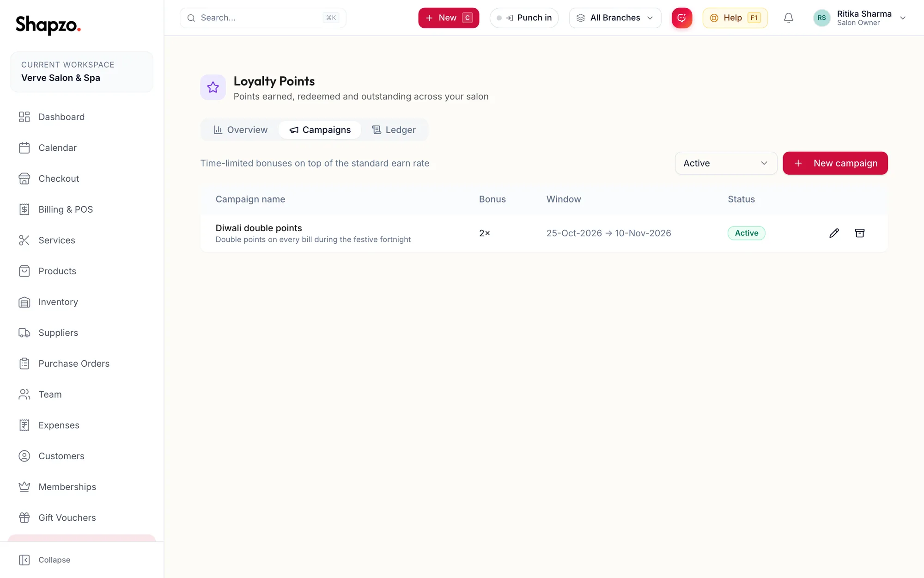Screen dimensions: 924x578
Task: Open the notifications bell
Action: [x=789, y=18]
